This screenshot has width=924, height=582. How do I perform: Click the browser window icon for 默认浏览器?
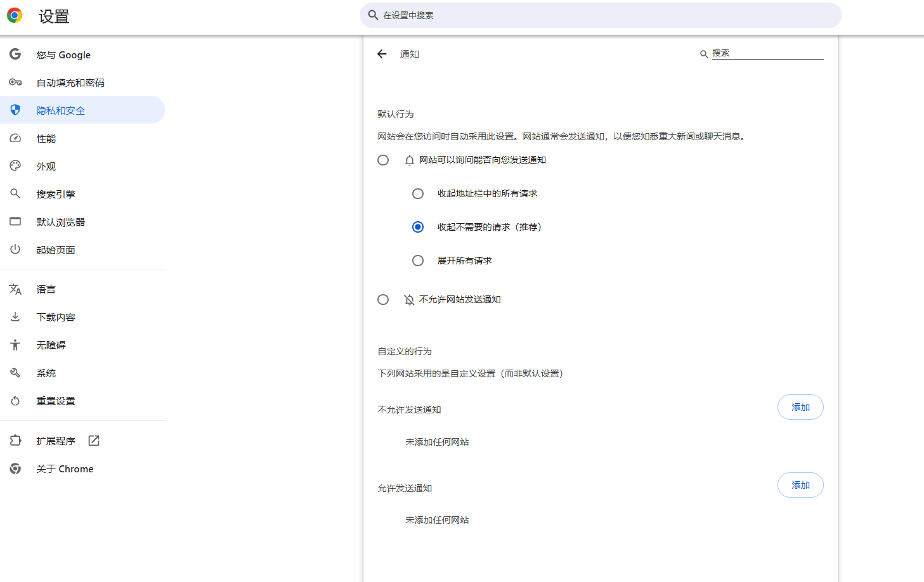15,222
